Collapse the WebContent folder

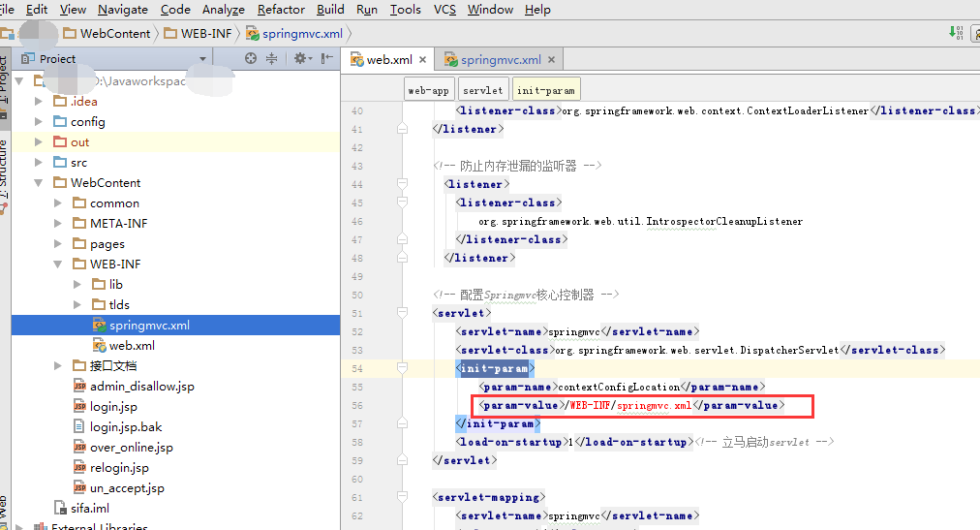[38, 183]
